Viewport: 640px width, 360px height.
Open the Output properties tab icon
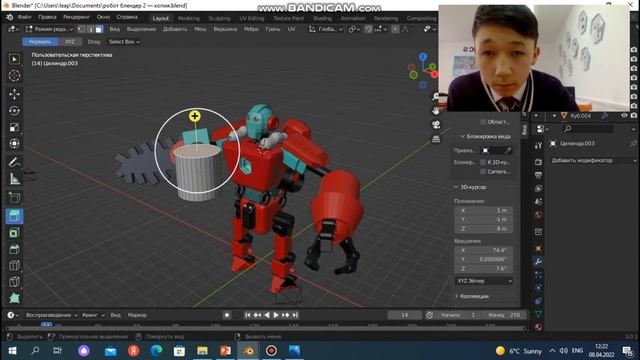tap(538, 175)
